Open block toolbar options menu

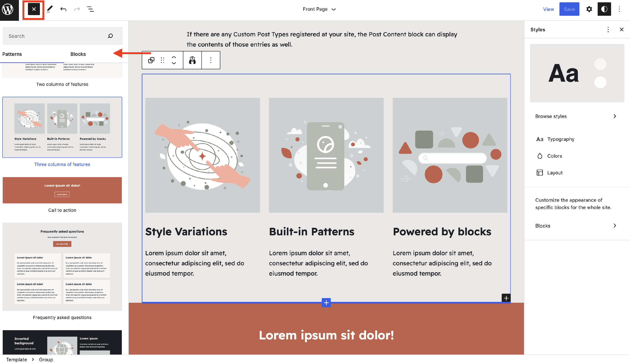point(211,60)
